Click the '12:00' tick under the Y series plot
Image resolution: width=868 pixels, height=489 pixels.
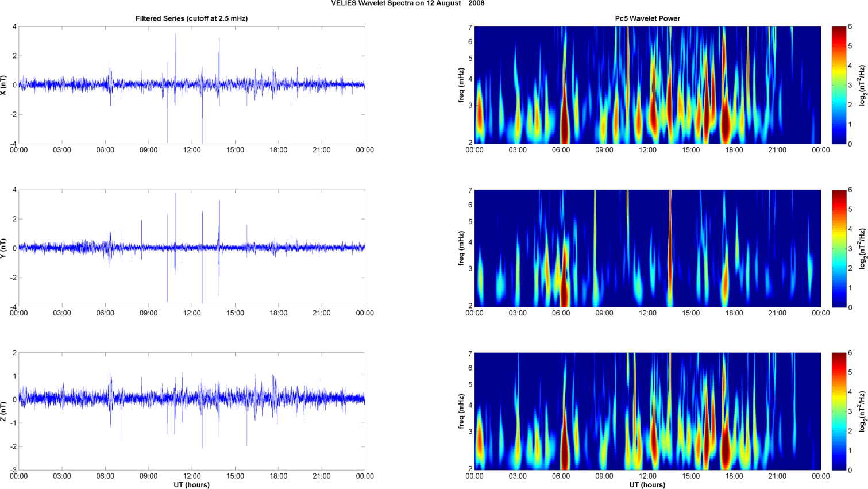[192, 313]
